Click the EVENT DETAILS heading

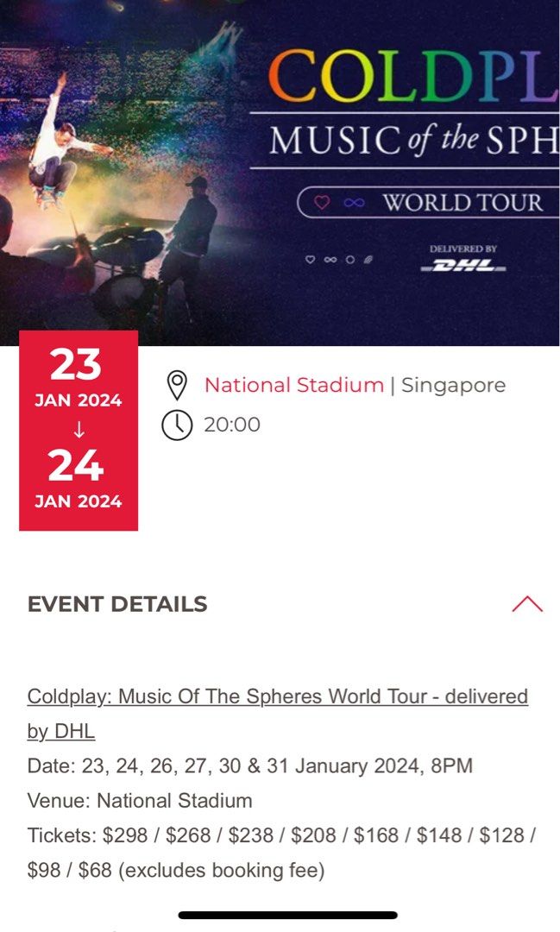point(116,604)
